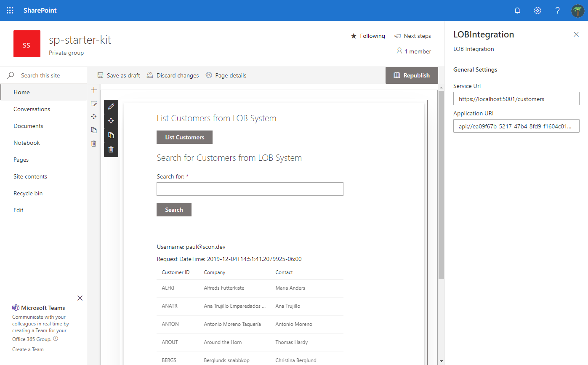Click the Application URI field
The width and height of the screenshot is (588, 365).
click(x=516, y=126)
